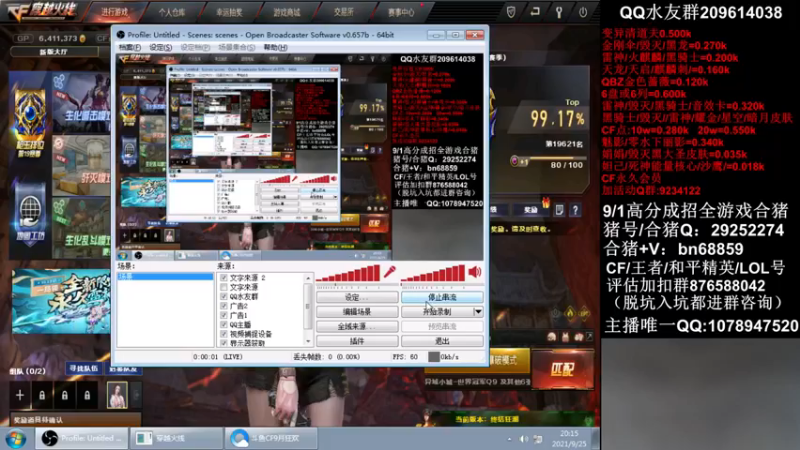Click the 开始录制 button in OBS
800x450 pixels.
coord(437,311)
